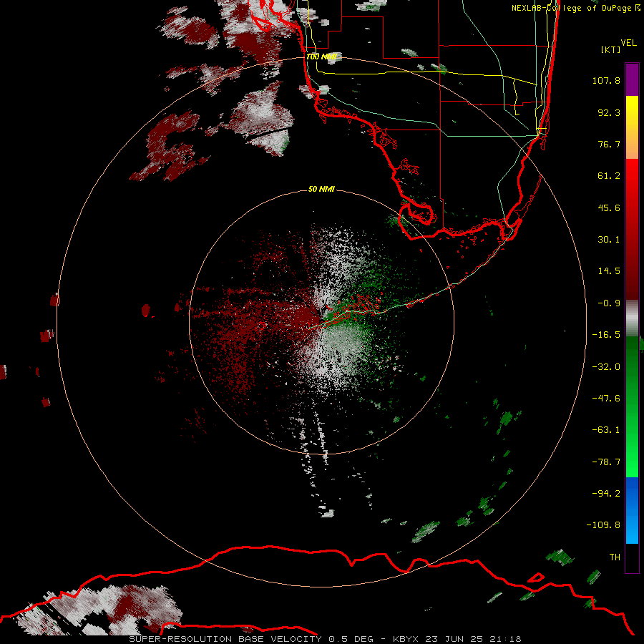Click the KBYX station identifier in the caption
The height and width of the screenshot is (644, 644).
[406, 639]
